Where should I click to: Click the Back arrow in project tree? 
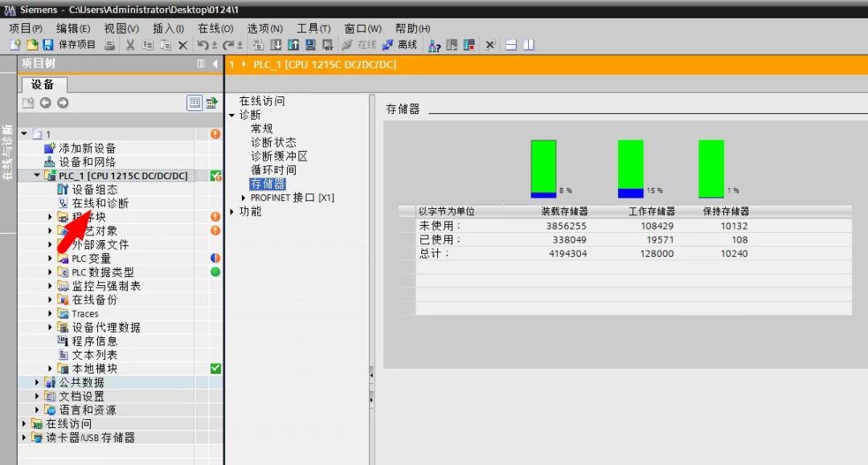[x=46, y=103]
